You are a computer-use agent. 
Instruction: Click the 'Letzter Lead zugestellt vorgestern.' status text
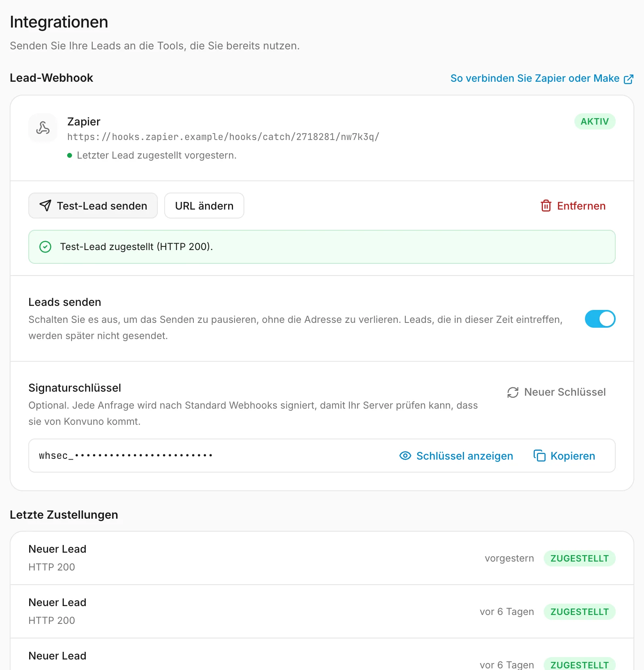[157, 155]
